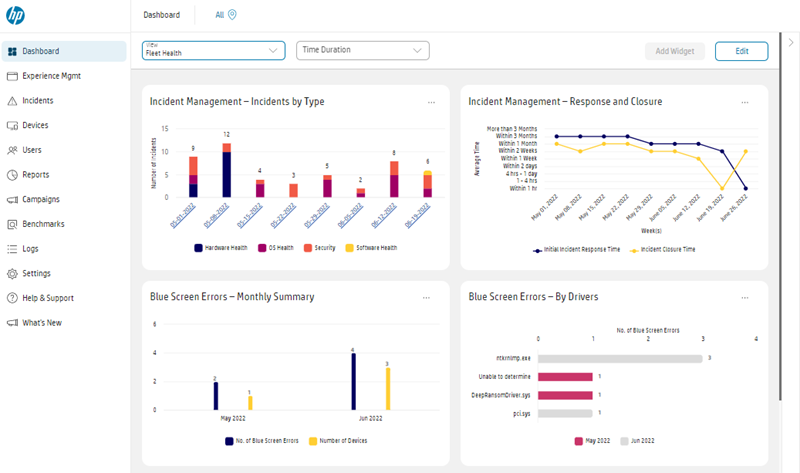Screen dimensions: 800x473
Task: Open the Incidents warning icon in sidebar
Action: click(x=12, y=101)
